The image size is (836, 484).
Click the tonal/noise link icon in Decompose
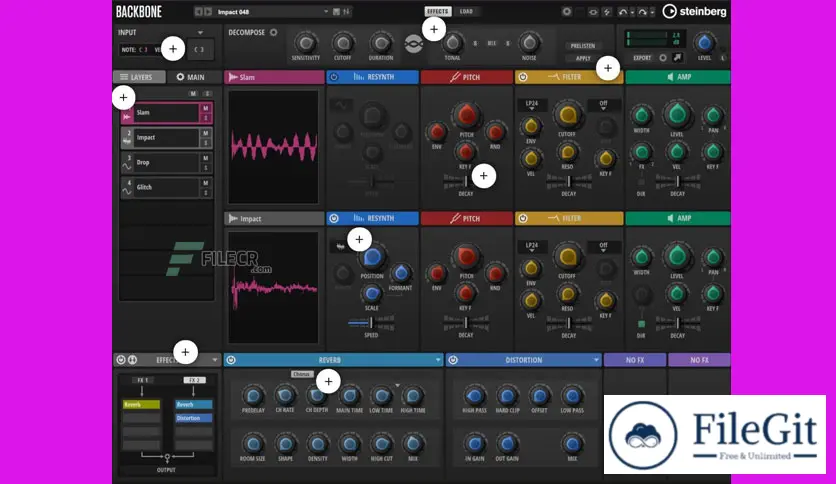click(414, 44)
